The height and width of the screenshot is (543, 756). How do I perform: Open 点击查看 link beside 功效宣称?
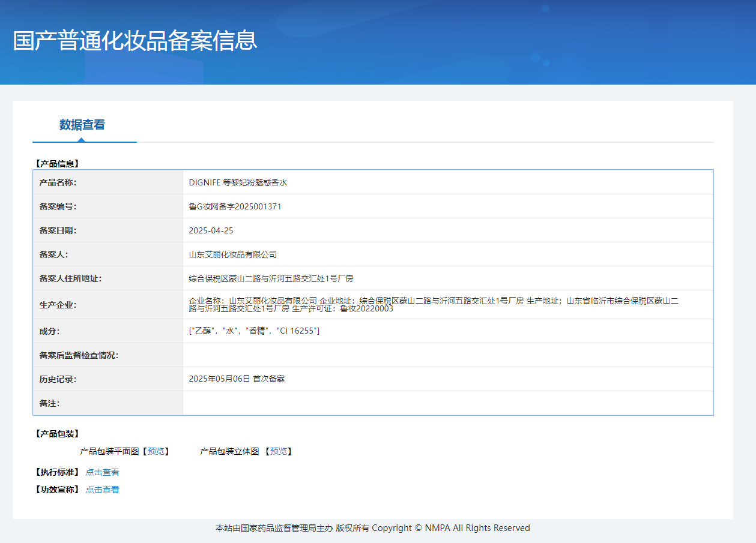click(x=102, y=490)
